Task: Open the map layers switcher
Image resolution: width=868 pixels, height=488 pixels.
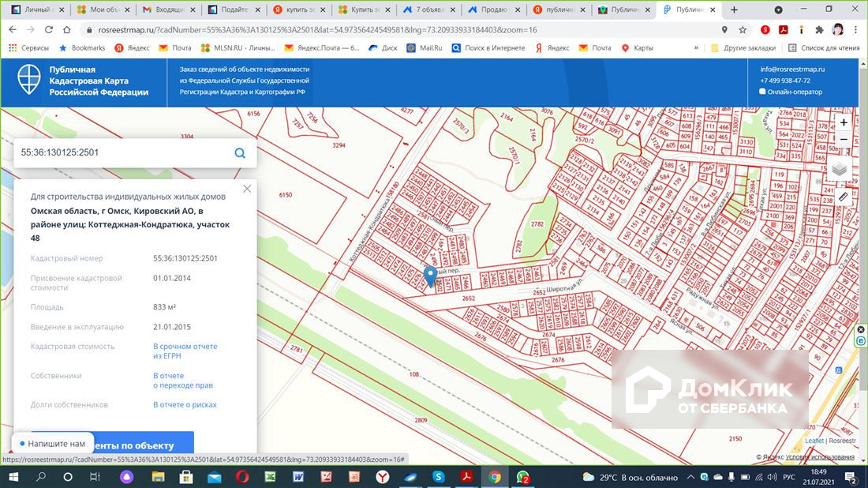Action: pyautogui.click(x=840, y=169)
